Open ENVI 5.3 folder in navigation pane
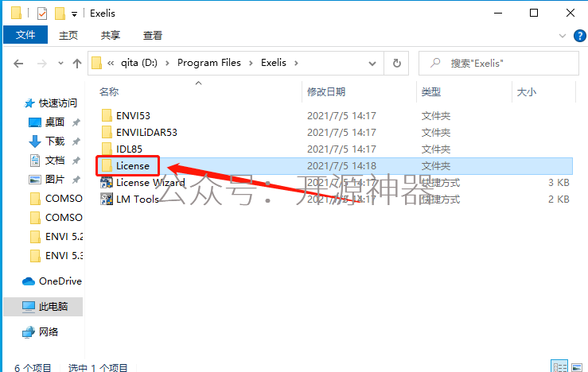The height and width of the screenshot is (372, 588). point(64,256)
